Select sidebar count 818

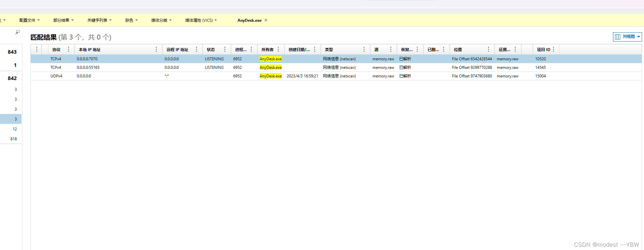tap(14, 139)
